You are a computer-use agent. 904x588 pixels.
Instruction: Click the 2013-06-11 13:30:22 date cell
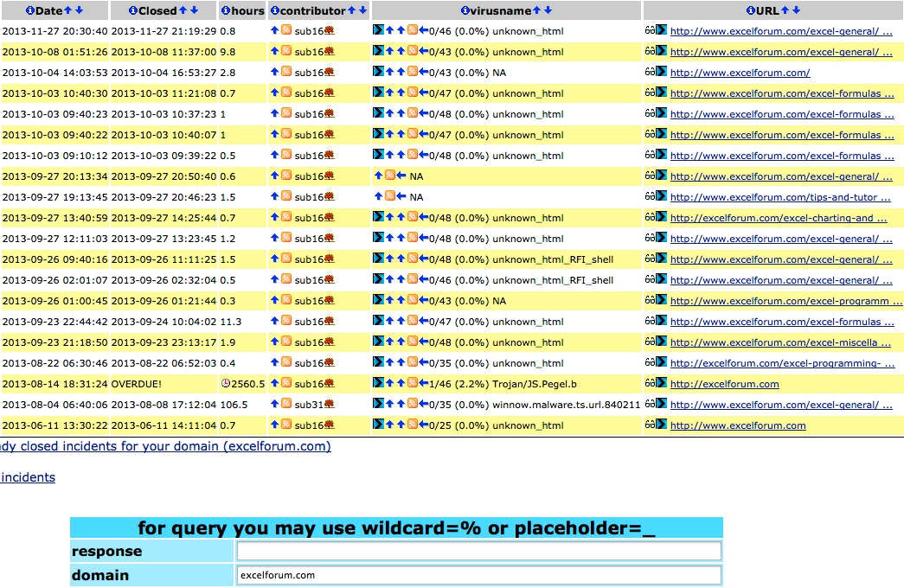(x=54, y=425)
